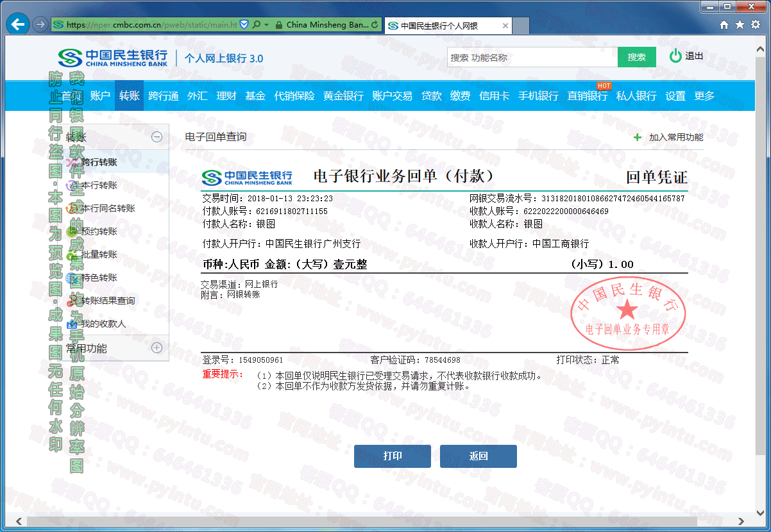Open the 跨行通 menu

(x=164, y=96)
